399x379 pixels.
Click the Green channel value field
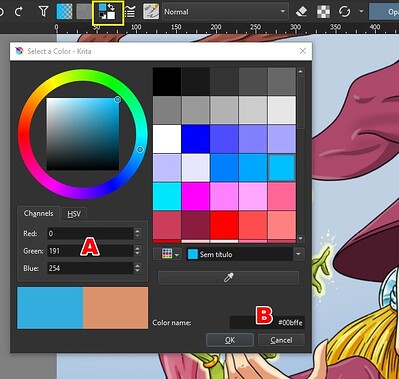(x=91, y=251)
